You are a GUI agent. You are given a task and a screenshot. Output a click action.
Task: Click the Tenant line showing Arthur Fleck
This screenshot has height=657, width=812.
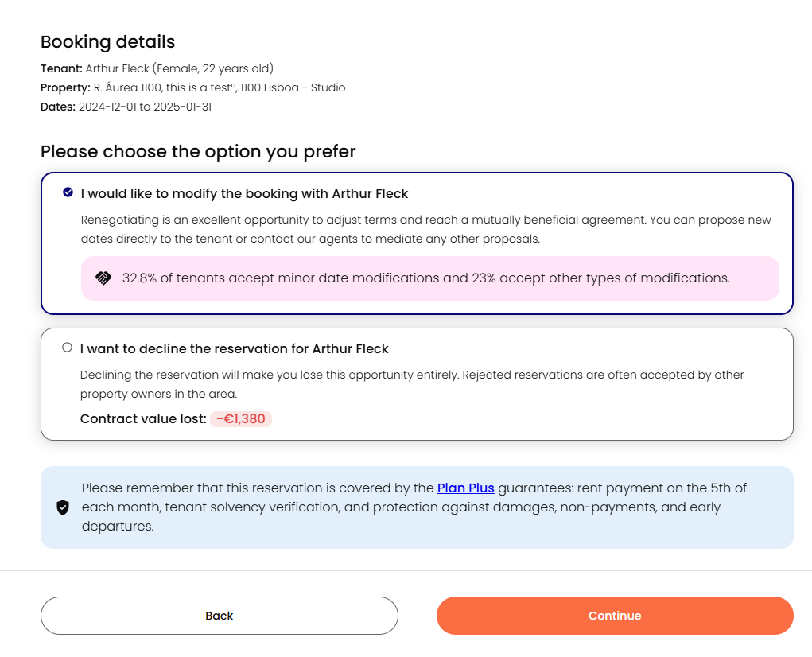[x=157, y=68]
